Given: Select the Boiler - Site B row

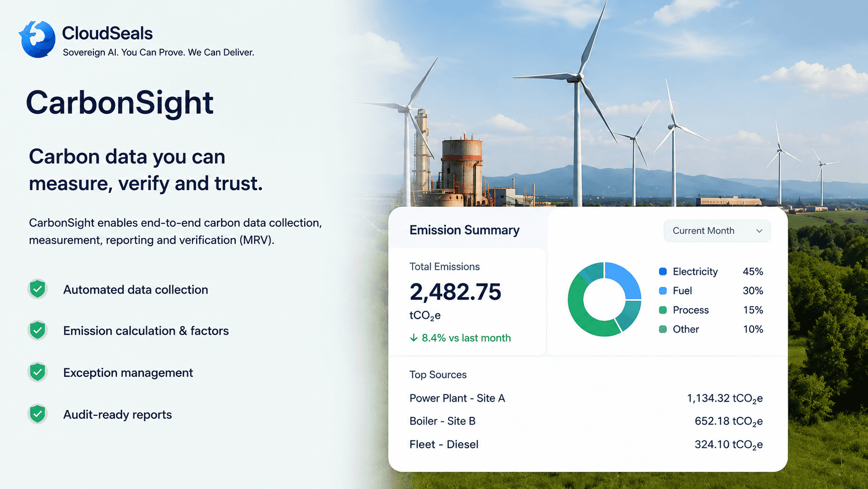Looking at the screenshot, I should (x=586, y=421).
